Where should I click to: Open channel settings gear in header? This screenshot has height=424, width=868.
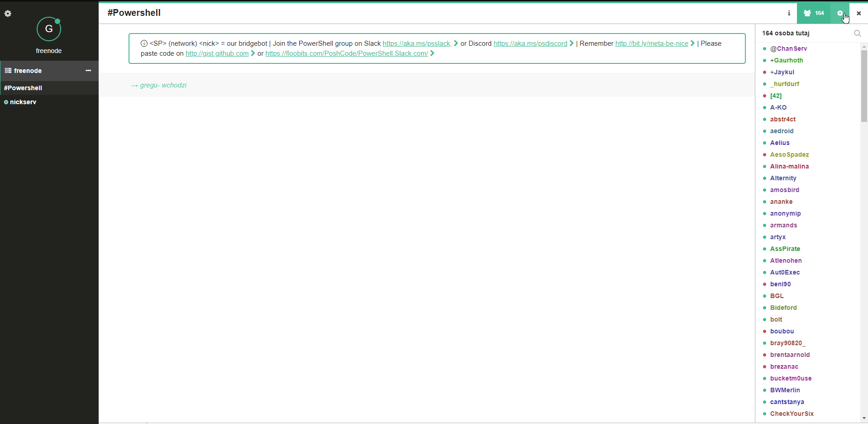pyautogui.click(x=840, y=13)
